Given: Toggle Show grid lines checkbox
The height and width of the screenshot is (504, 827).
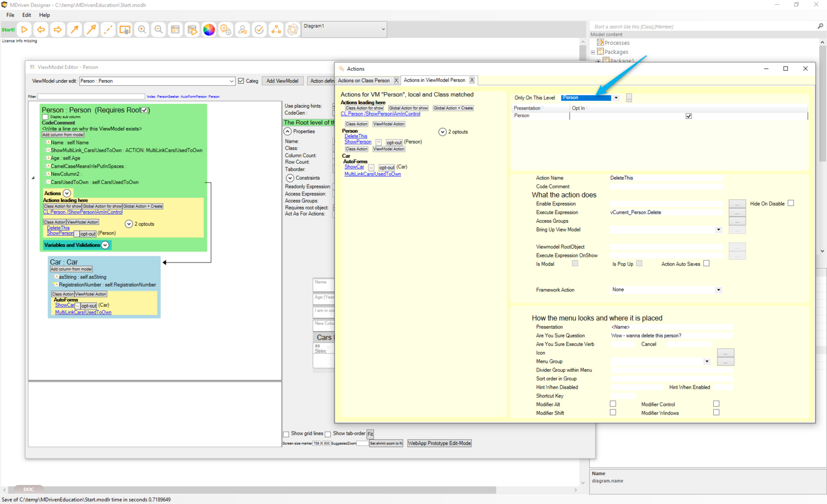Looking at the screenshot, I should coord(286,434).
